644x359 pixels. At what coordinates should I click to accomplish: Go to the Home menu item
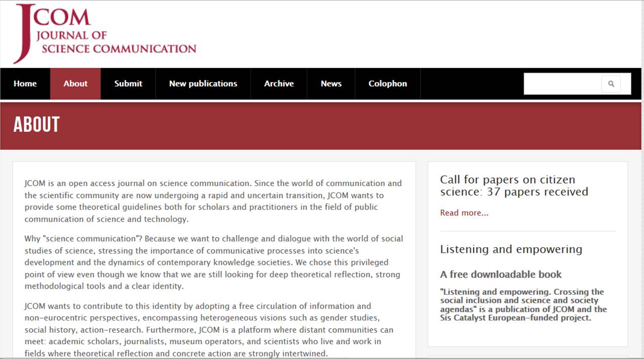[25, 84]
